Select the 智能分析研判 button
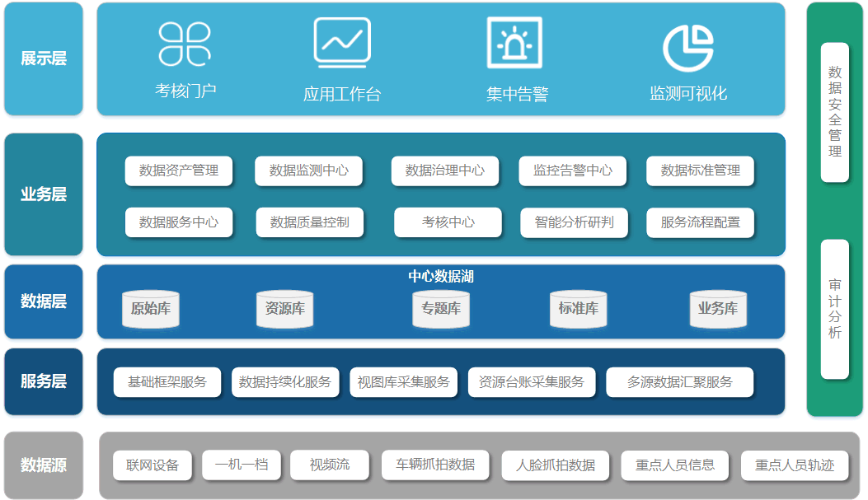 coord(574,222)
